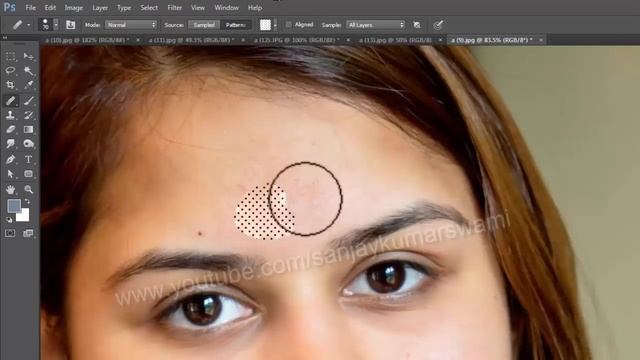The height and width of the screenshot is (360, 640).
Task: Select the Horizontal Type tool
Action: tap(28, 159)
